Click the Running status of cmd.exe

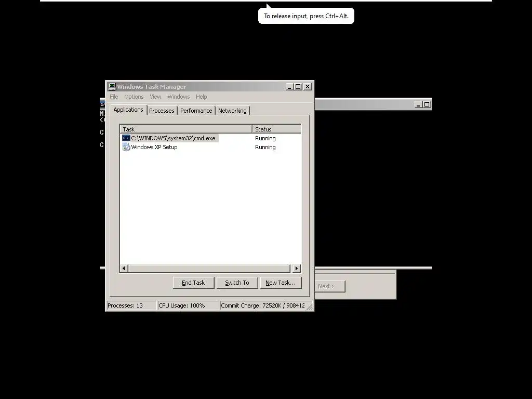click(265, 138)
